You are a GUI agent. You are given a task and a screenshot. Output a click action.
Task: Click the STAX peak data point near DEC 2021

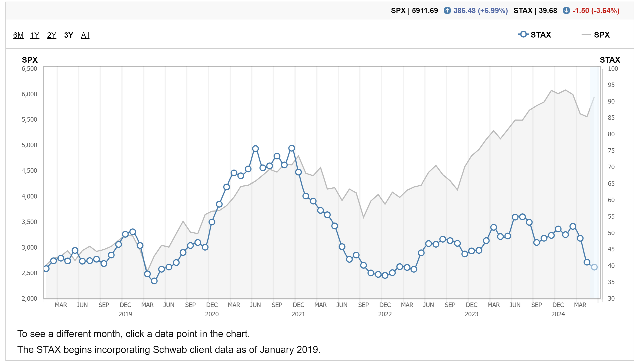pos(291,148)
